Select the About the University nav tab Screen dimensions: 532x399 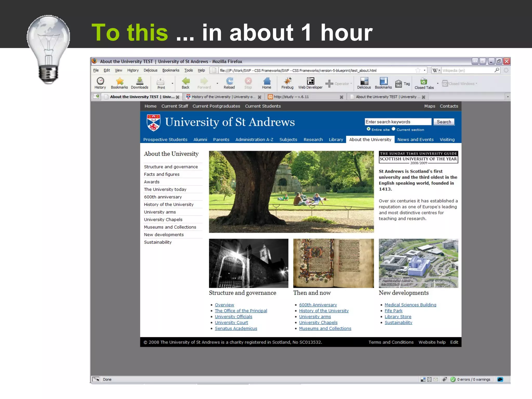[370, 139]
